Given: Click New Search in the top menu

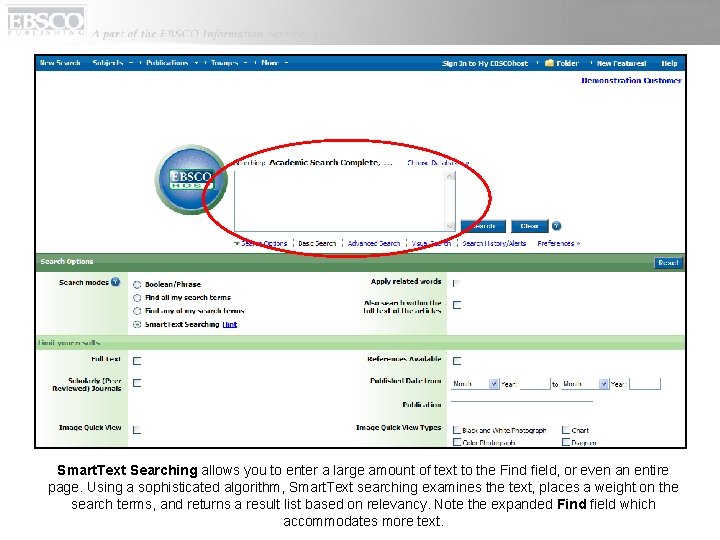Looking at the screenshot, I should (x=60, y=63).
